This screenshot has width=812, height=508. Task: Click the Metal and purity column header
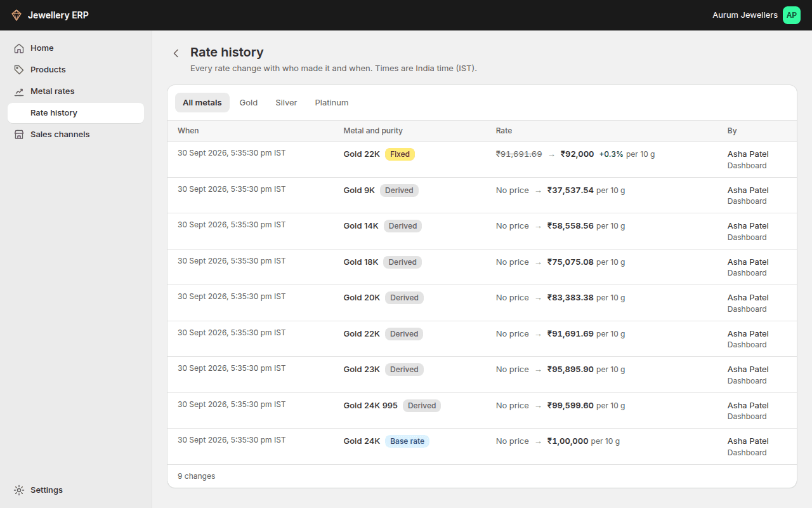click(x=373, y=131)
